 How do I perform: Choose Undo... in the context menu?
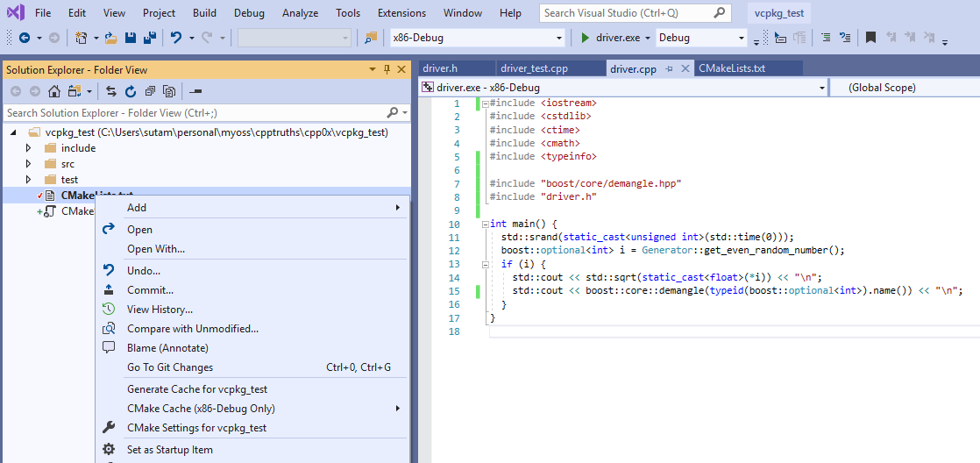tap(252, 271)
